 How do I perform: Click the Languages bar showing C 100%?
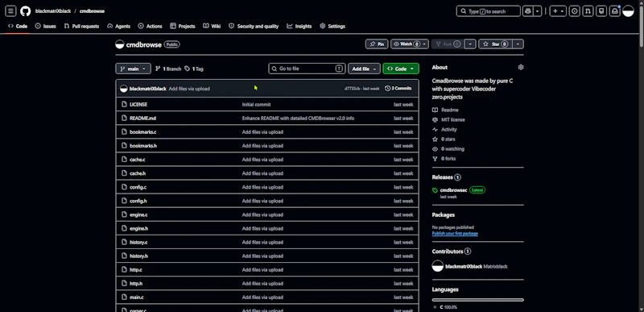[x=477, y=300]
